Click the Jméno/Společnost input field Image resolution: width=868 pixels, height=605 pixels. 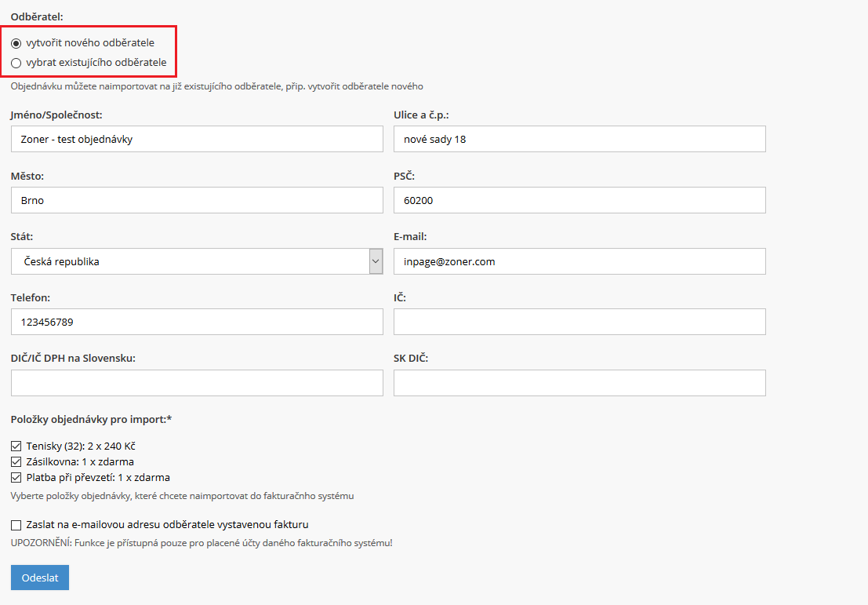click(x=197, y=139)
